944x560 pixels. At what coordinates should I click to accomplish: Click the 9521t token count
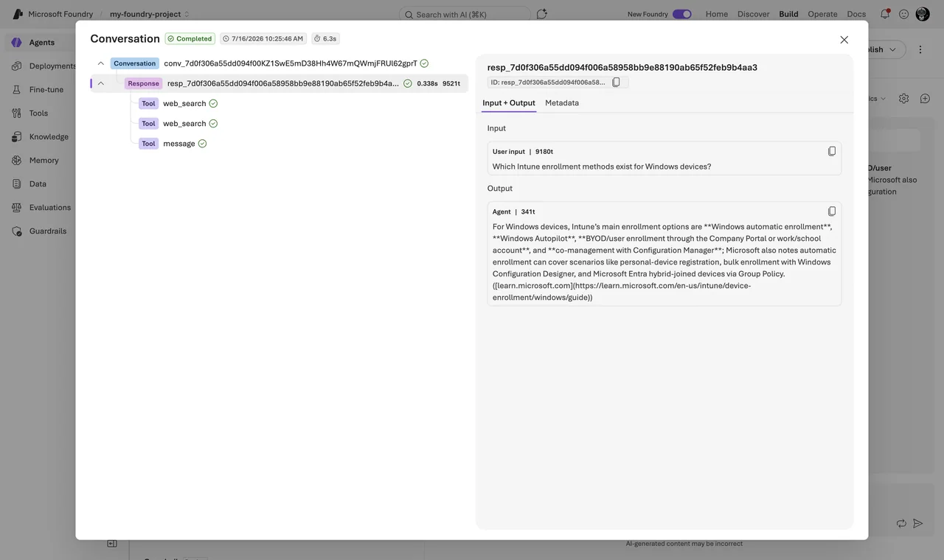coord(451,83)
